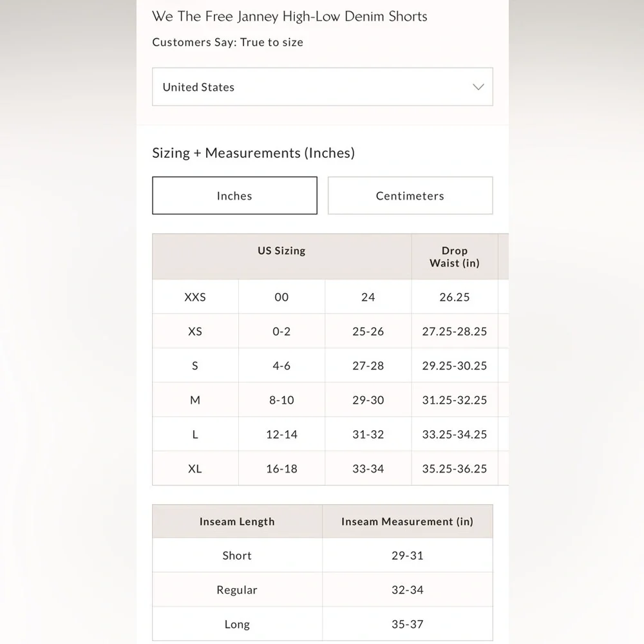Click the Customers Say: True to size text
644x644 pixels.
click(227, 42)
